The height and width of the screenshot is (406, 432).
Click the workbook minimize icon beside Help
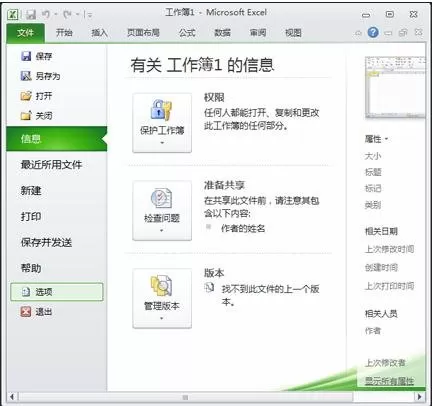[x=388, y=33]
